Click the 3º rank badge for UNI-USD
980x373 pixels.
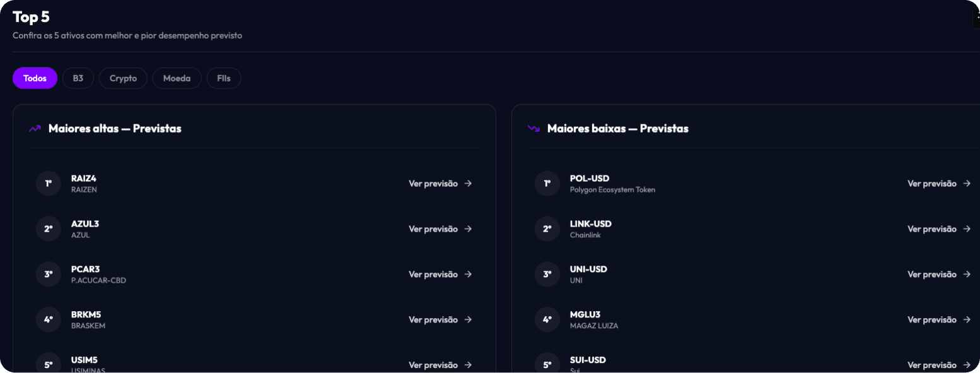click(547, 275)
